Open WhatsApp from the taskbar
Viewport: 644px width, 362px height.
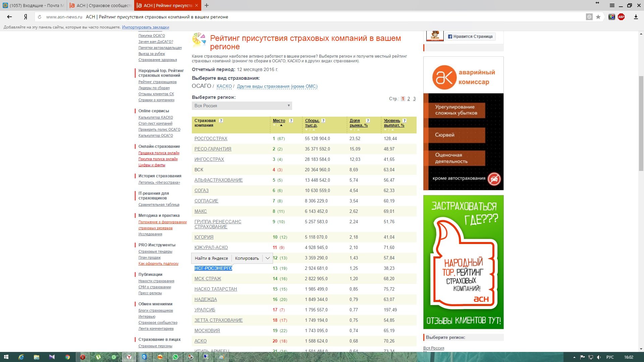pos(175,357)
